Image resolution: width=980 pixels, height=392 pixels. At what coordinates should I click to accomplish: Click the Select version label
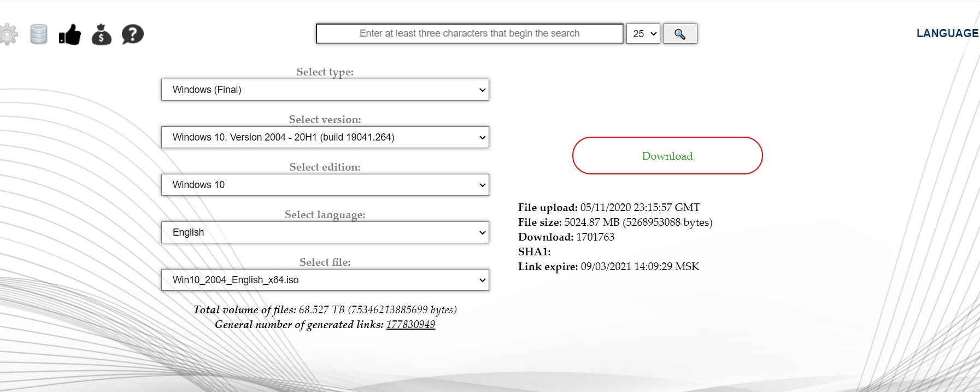point(325,120)
